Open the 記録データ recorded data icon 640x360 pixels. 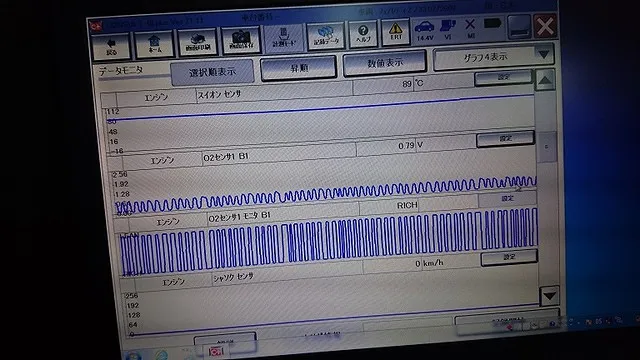point(326,36)
